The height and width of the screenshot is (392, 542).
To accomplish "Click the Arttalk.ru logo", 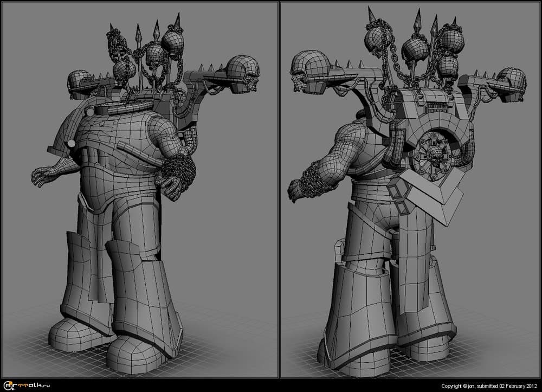I will click(26, 385).
